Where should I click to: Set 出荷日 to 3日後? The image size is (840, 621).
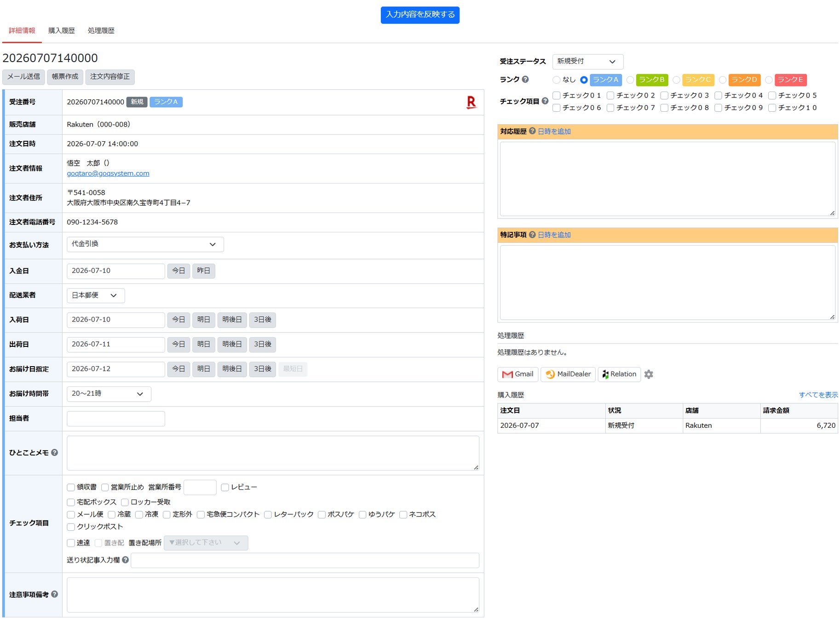click(263, 345)
